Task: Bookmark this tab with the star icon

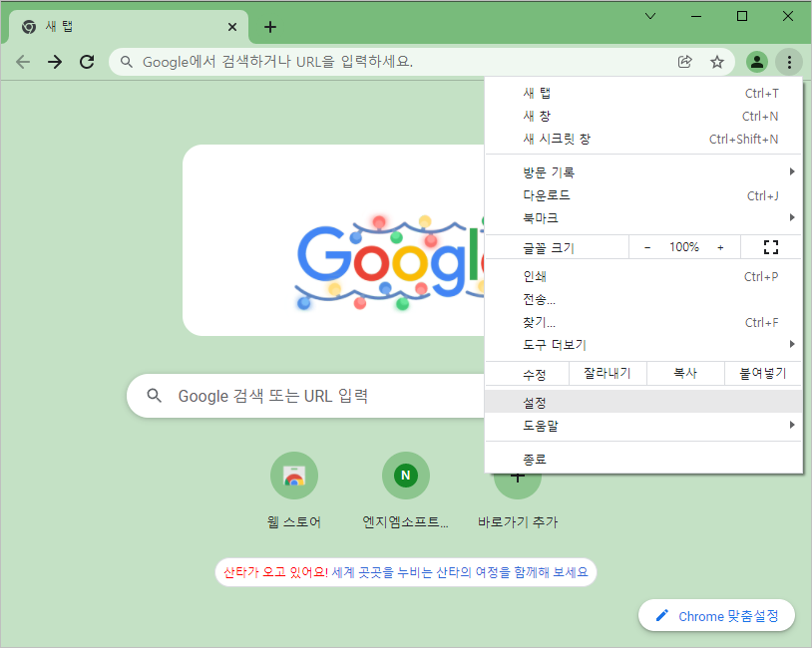Action: pos(716,62)
